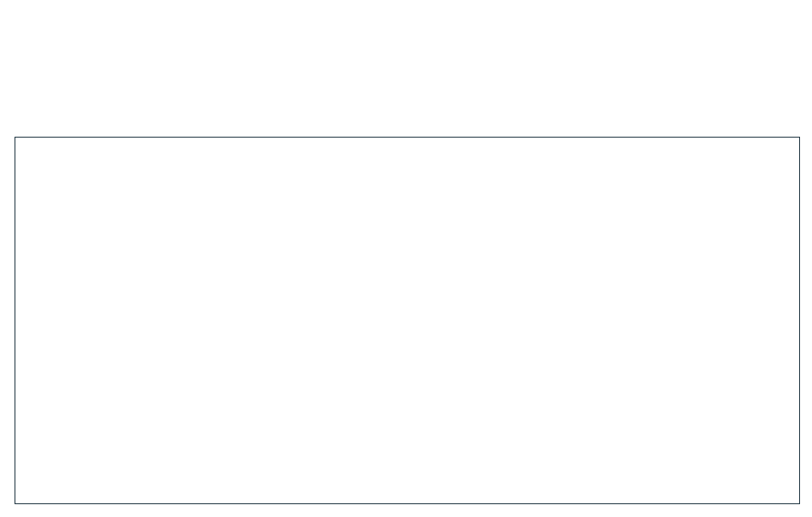Click inside the large empty bordered box
812x517 pixels.
tap(407, 320)
